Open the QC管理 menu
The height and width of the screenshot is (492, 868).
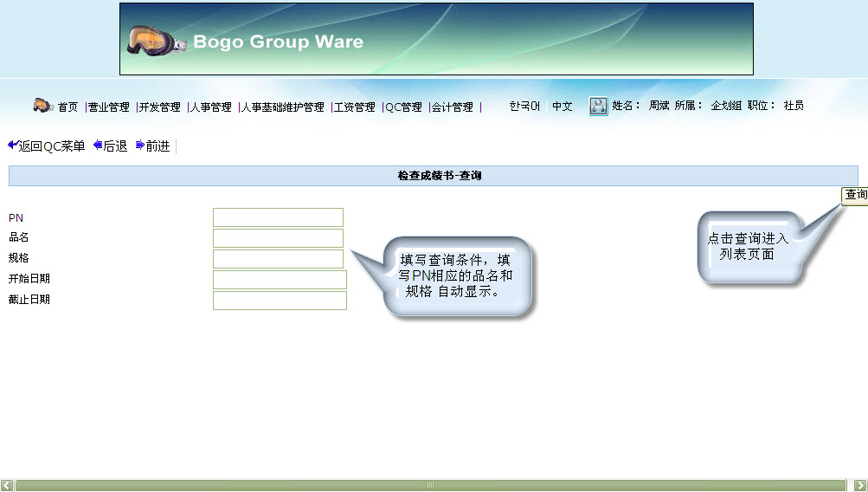click(x=403, y=107)
